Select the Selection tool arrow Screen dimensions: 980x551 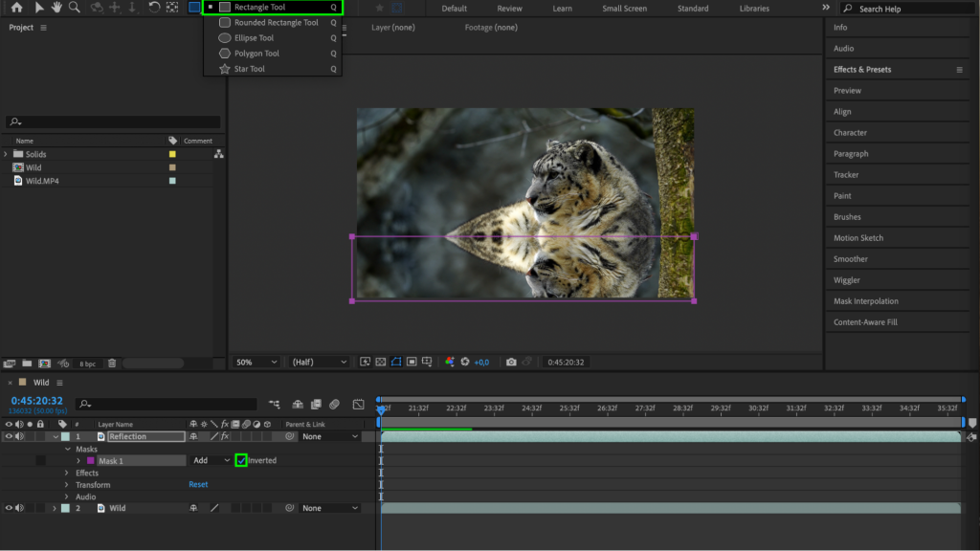click(40, 8)
